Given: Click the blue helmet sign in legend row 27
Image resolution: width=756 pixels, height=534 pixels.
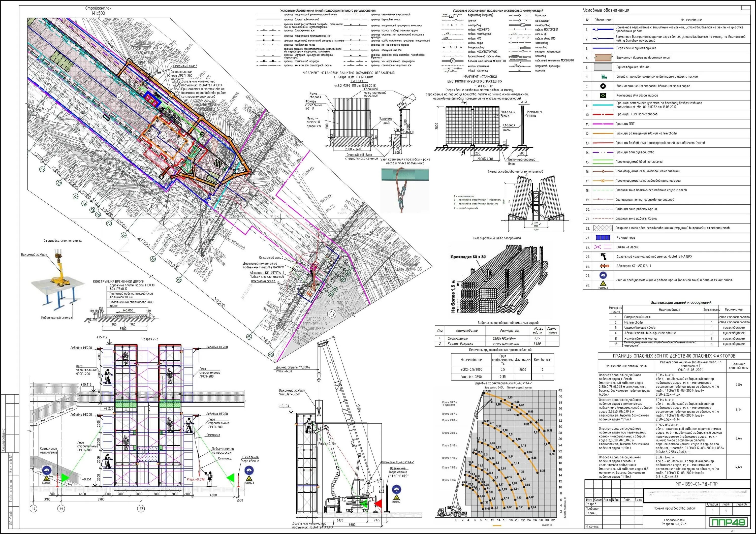Looking at the screenshot, I should tap(603, 275).
